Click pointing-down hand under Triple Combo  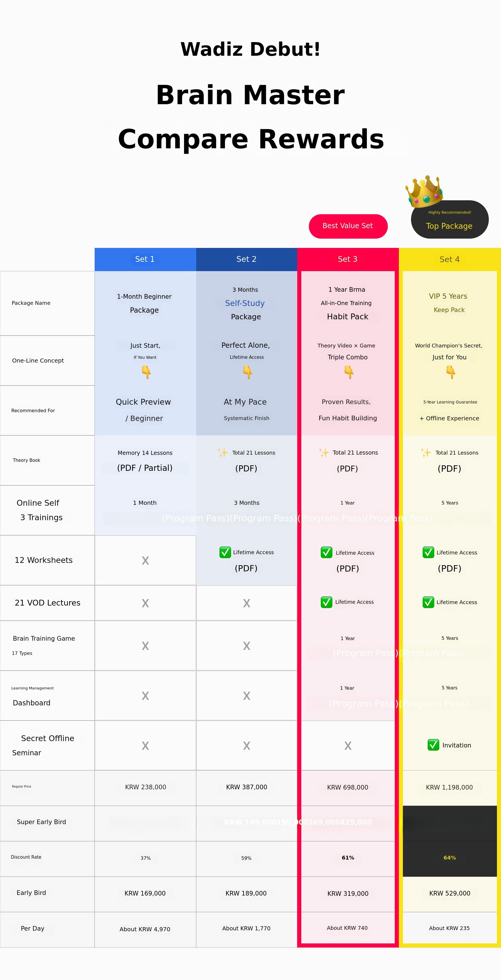(348, 372)
